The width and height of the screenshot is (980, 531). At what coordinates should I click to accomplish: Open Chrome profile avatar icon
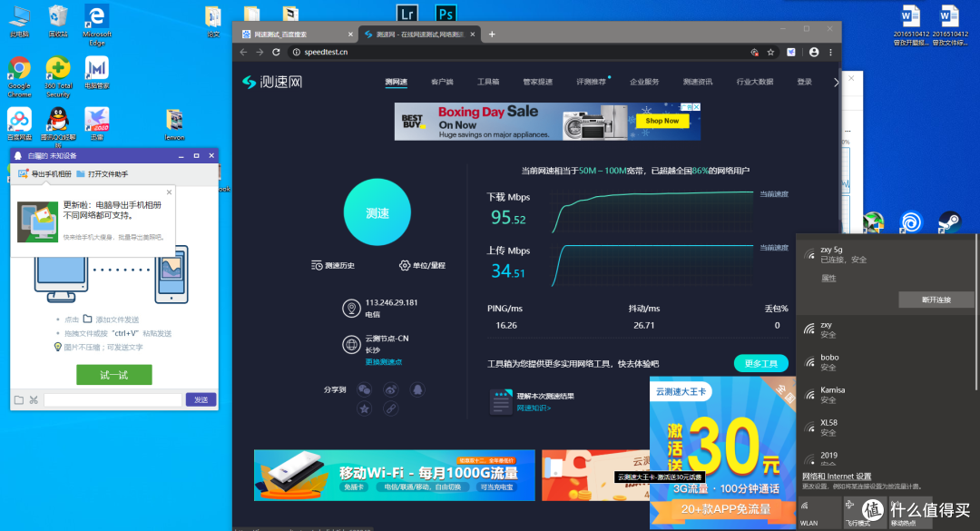pos(814,52)
